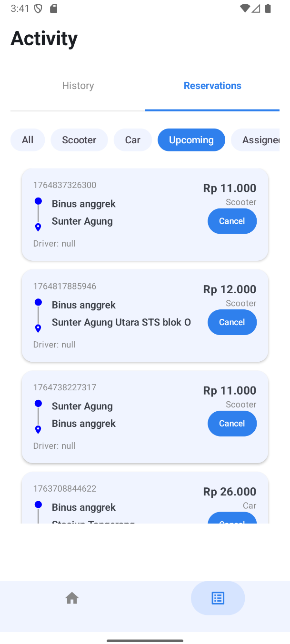Cancel the Rp 11.000 Binus anggrek to Sunter Agung ride
Image resolution: width=290 pixels, height=644 pixels.
tap(232, 221)
